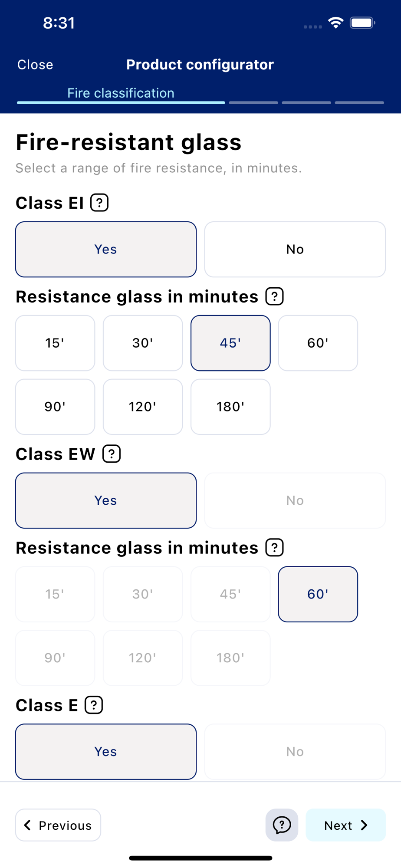Select the Fire classification step tab
401x868 pixels.
click(121, 93)
